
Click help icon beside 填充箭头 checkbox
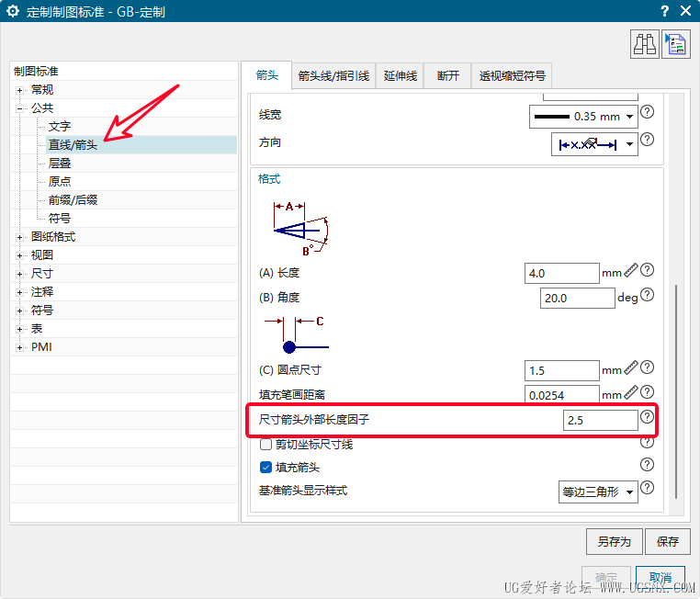[x=647, y=465]
